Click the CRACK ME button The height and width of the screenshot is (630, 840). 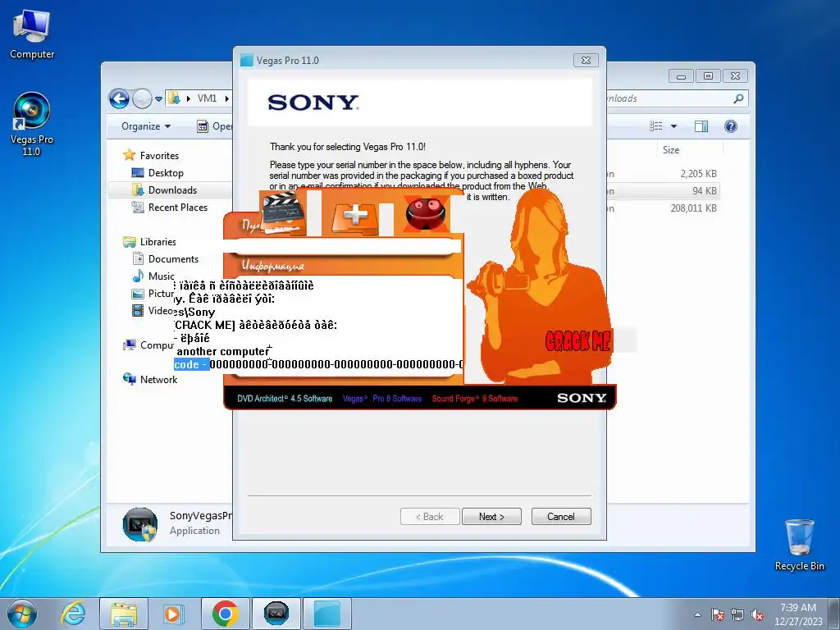coord(578,340)
